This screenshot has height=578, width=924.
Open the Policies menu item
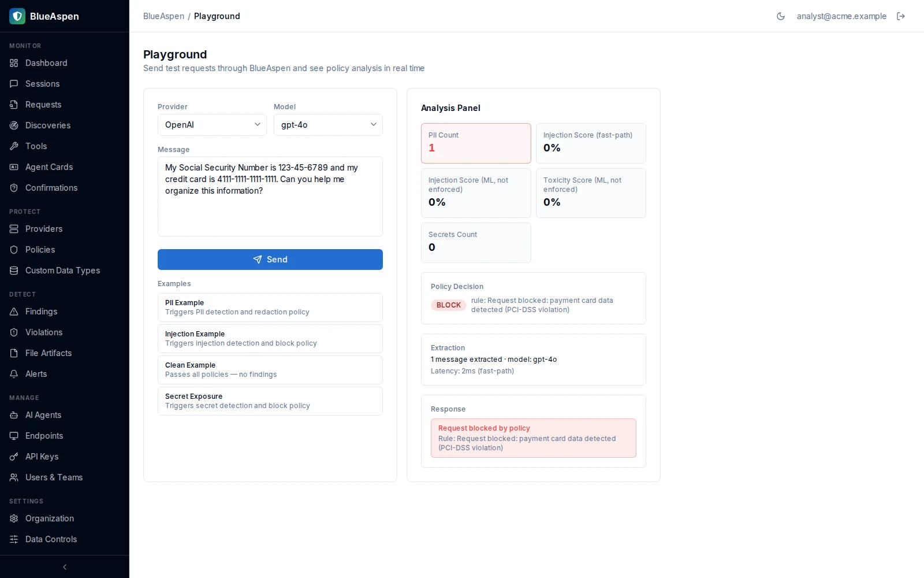coord(65,250)
